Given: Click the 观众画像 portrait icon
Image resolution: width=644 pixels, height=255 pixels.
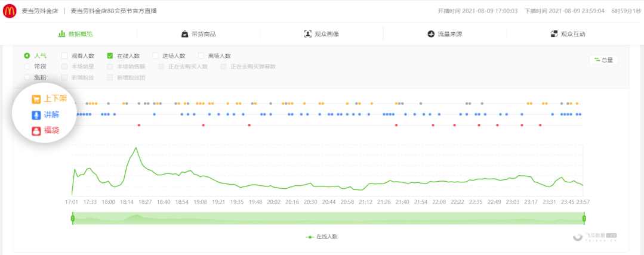Looking at the screenshot, I should pos(307,34).
